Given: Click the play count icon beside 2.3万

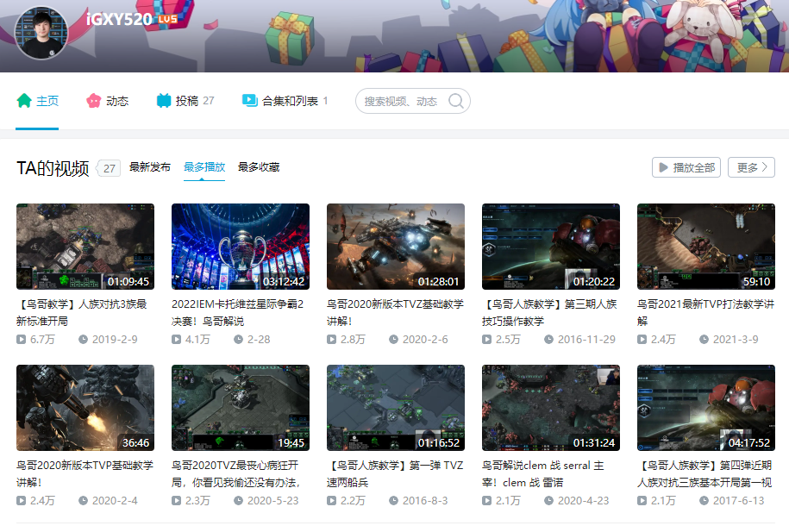Looking at the screenshot, I should [x=176, y=500].
